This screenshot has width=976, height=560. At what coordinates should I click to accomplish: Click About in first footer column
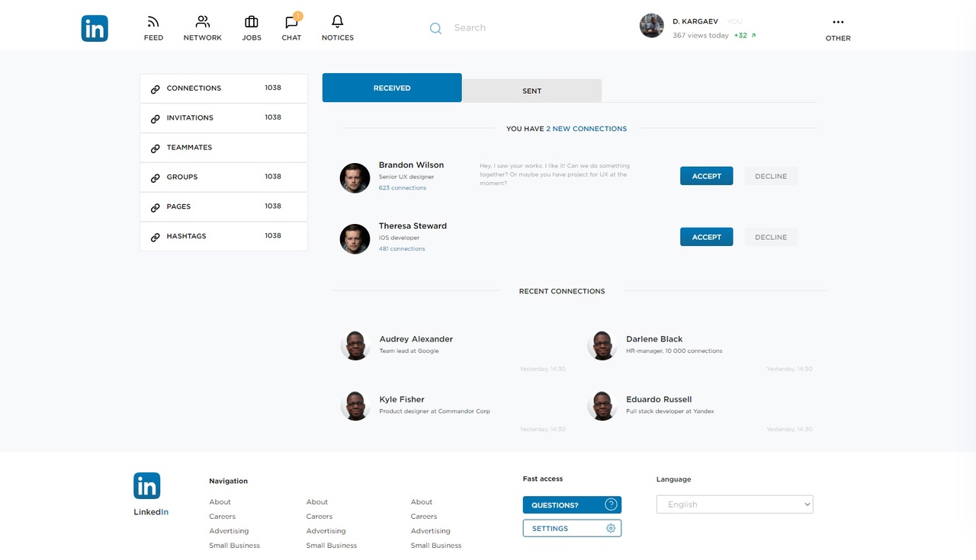(220, 502)
